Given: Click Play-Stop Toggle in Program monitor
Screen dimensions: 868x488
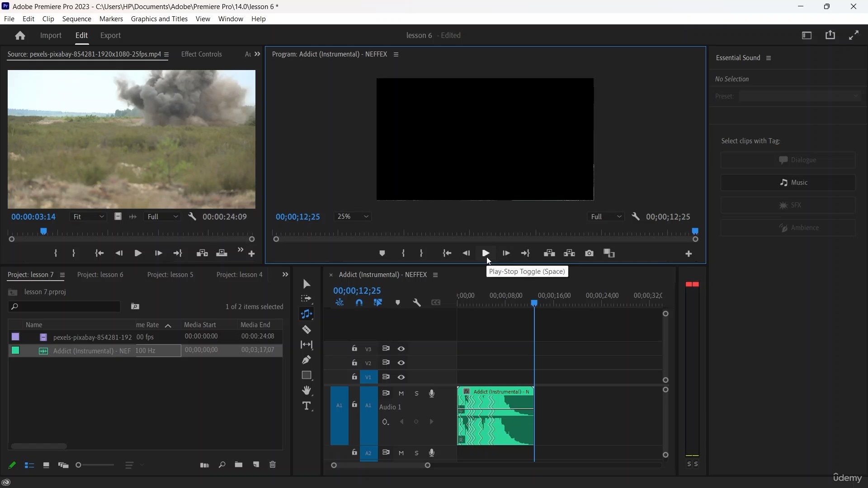Looking at the screenshot, I should pos(486,253).
